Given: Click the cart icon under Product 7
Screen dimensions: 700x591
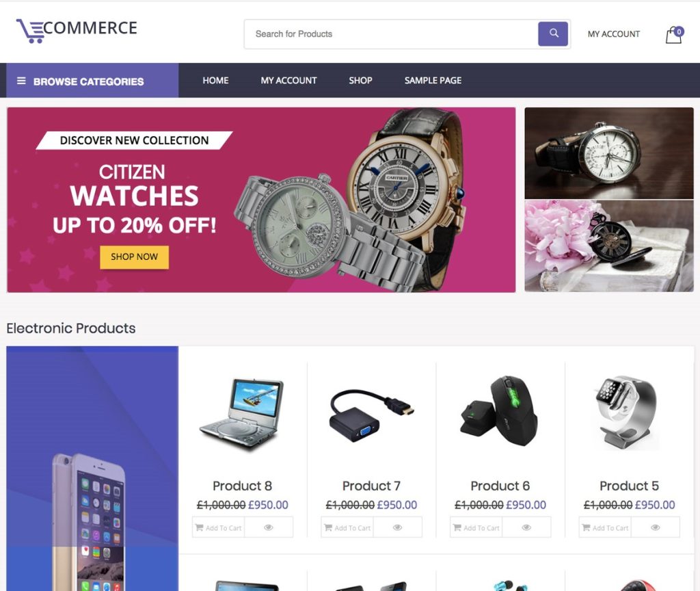Looking at the screenshot, I should pyautogui.click(x=328, y=527).
